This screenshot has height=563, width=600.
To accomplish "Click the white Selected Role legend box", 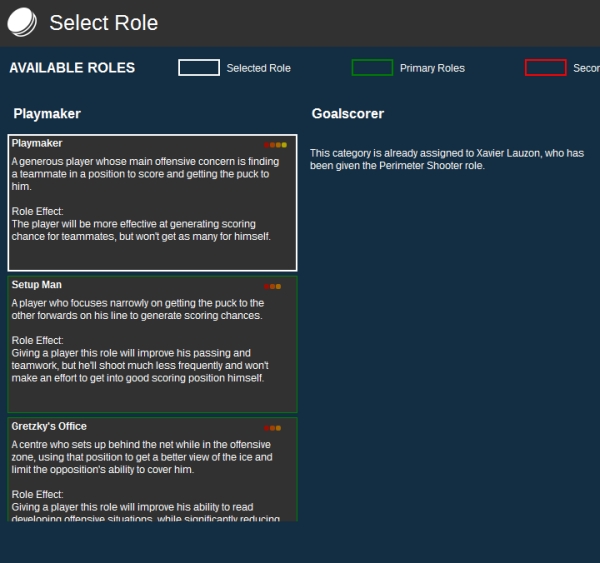I will click(x=198, y=68).
